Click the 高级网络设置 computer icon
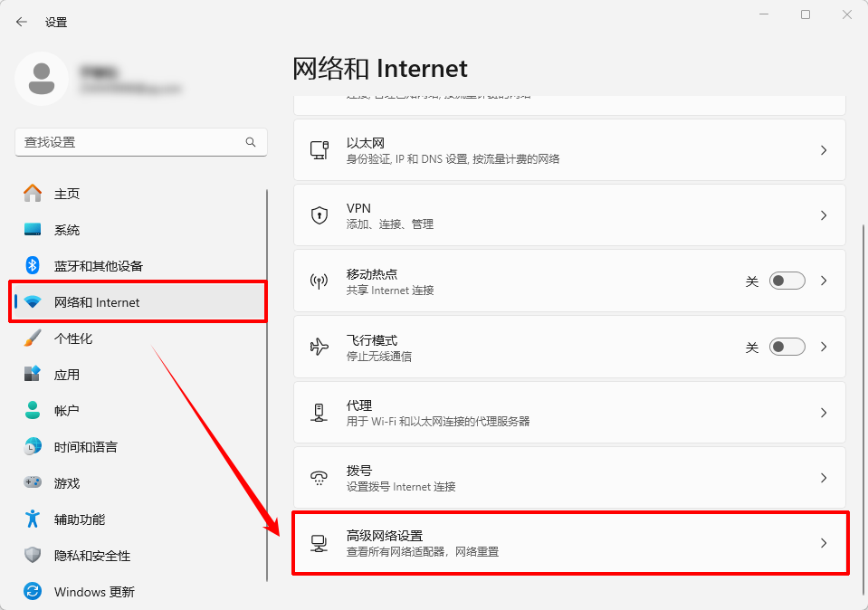 coord(320,544)
